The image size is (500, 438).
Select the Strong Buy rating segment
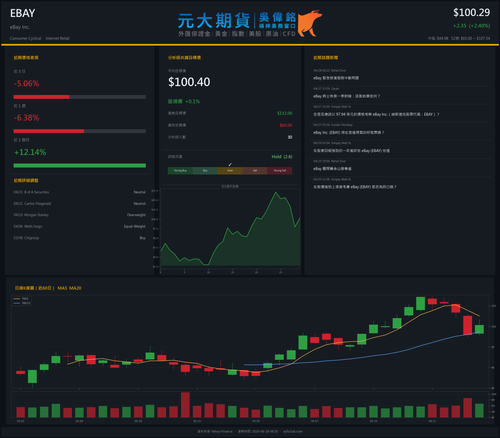[180, 171]
